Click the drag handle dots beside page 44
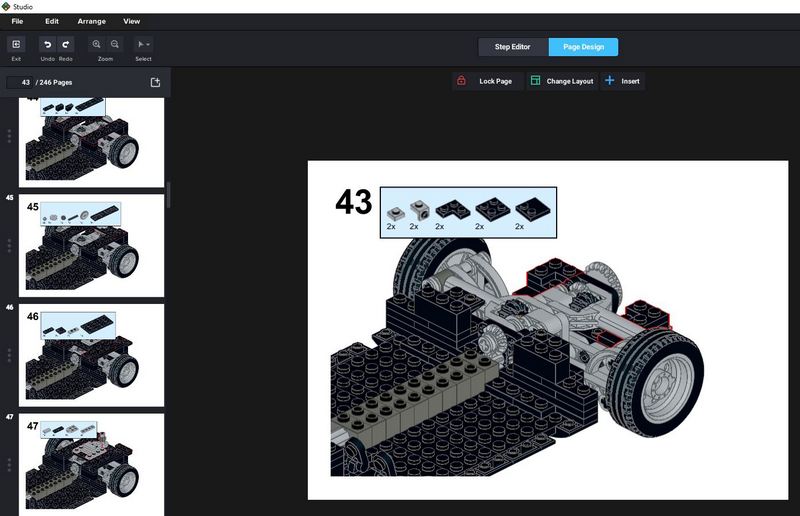Viewport: 800px width, 516px height. (x=9, y=136)
